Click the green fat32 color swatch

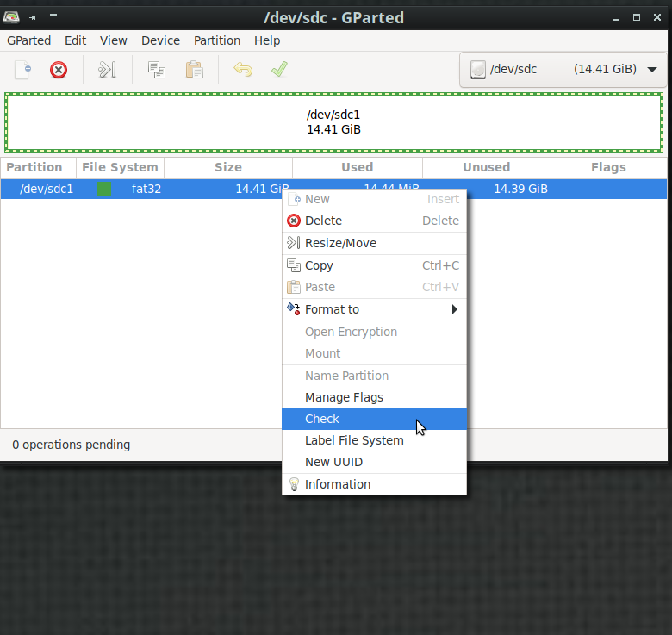click(x=104, y=189)
